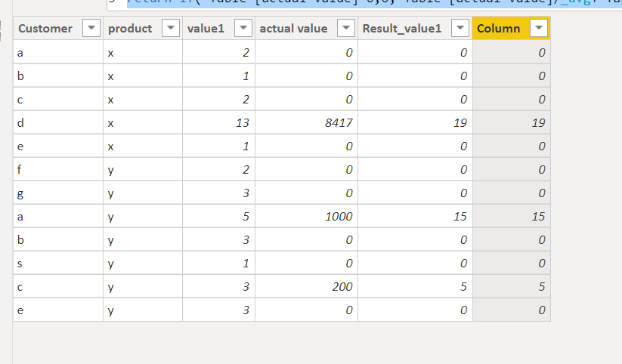Open the Result_value1 column filter dropdown
622x364 pixels.
[x=460, y=28]
